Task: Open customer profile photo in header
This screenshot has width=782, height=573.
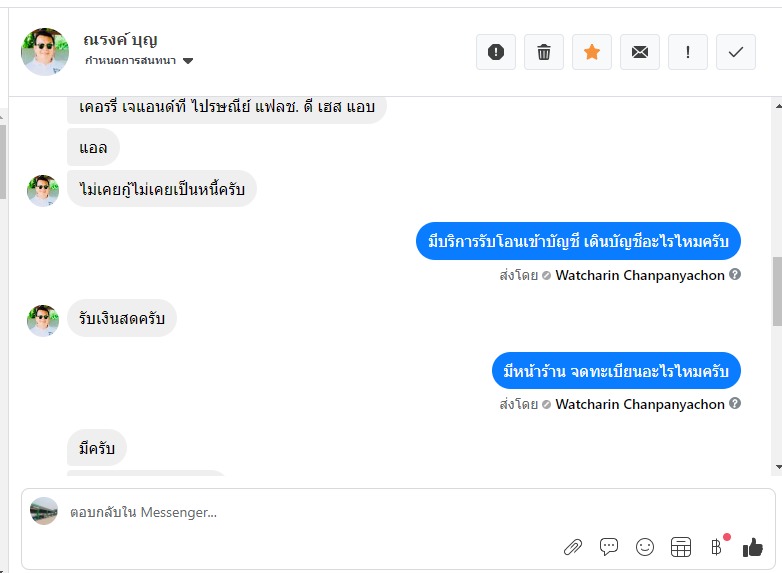Action: [45, 51]
